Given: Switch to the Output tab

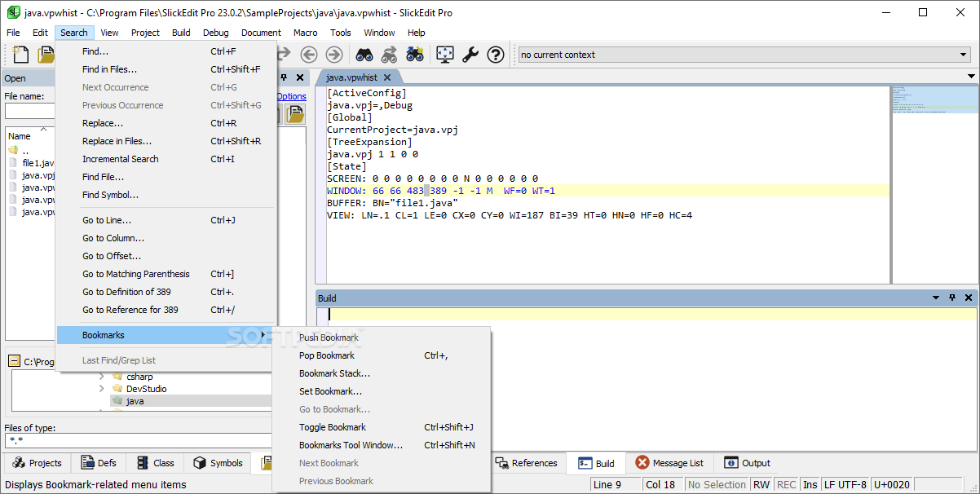Looking at the screenshot, I should tap(747, 463).
